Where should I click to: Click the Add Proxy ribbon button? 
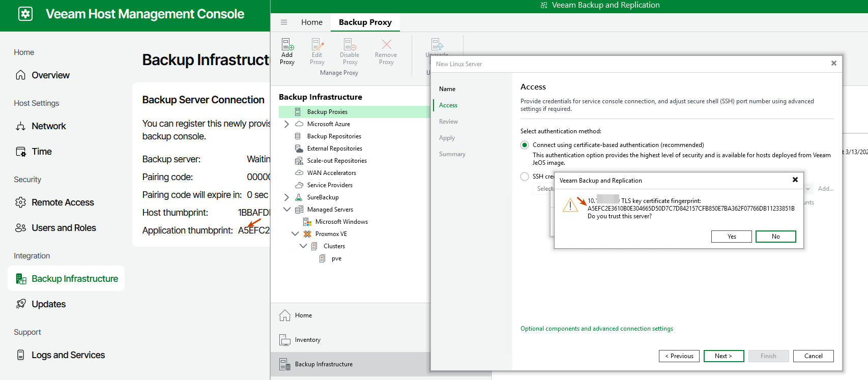pyautogui.click(x=287, y=51)
